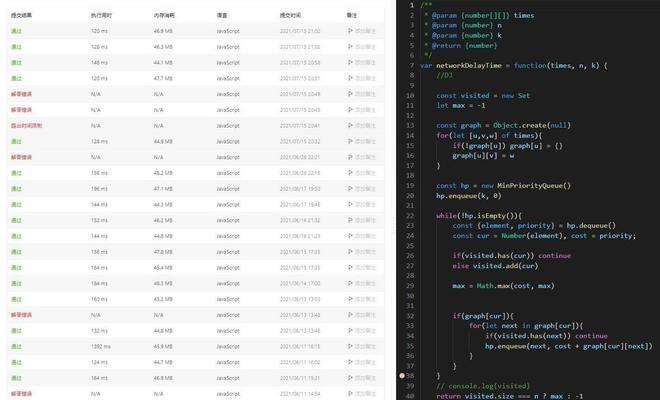This screenshot has width=660, height=400.
Task: Open the 通过 result in the 148 ms row
Action: pyautogui.click(x=16, y=62)
